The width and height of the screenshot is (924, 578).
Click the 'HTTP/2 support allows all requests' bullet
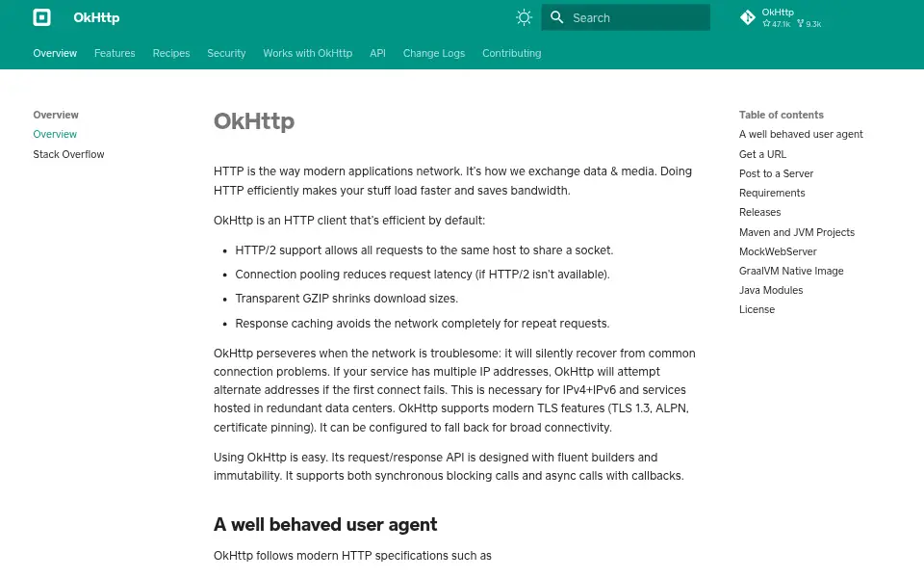click(x=424, y=250)
